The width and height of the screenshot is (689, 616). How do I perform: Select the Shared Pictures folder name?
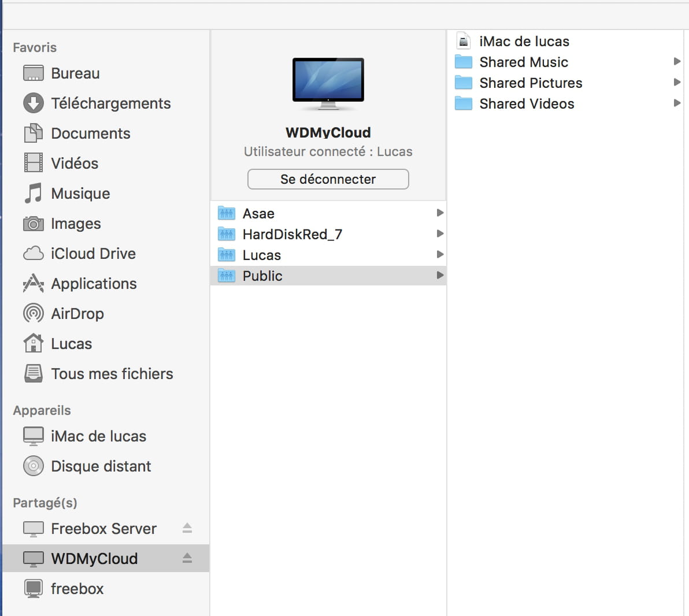click(531, 83)
